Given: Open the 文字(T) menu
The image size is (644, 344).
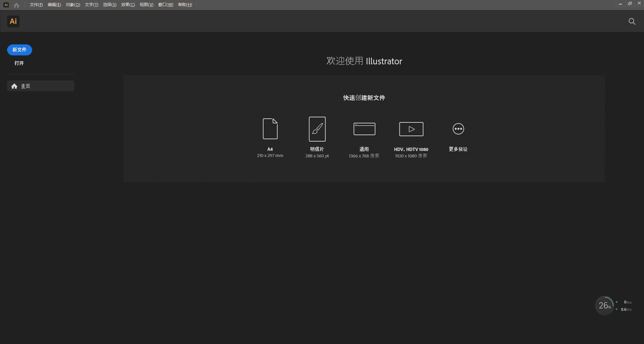Looking at the screenshot, I should (x=91, y=5).
